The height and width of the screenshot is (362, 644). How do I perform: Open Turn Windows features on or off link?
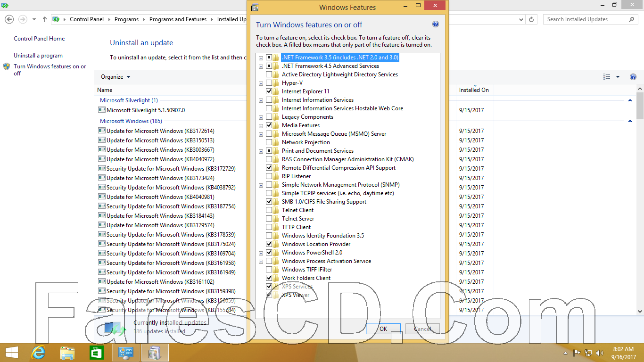(50, 70)
